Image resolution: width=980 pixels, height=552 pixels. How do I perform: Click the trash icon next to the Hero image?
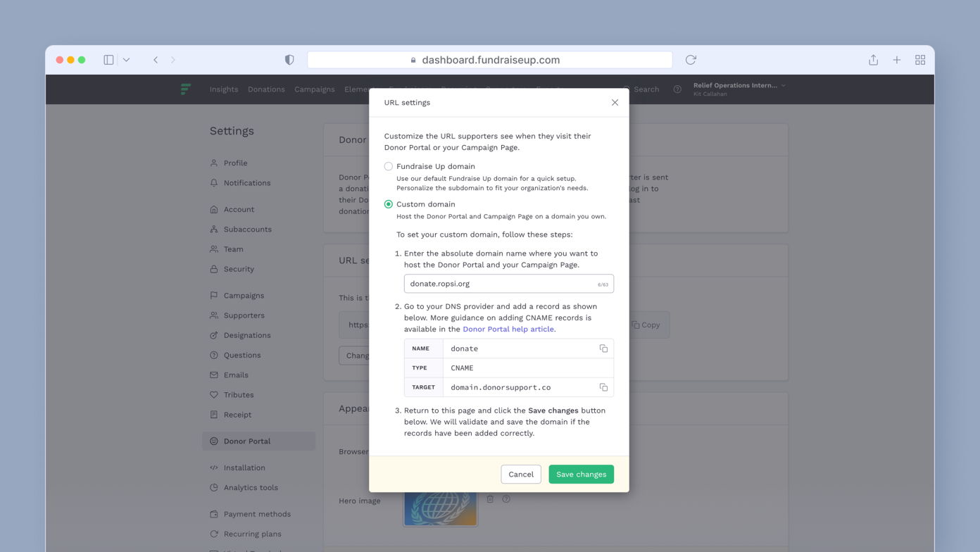(491, 498)
